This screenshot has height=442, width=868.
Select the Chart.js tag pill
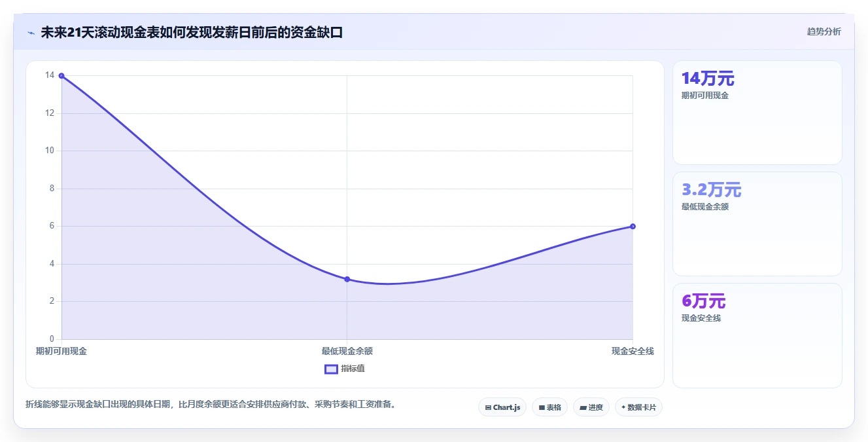502,407
